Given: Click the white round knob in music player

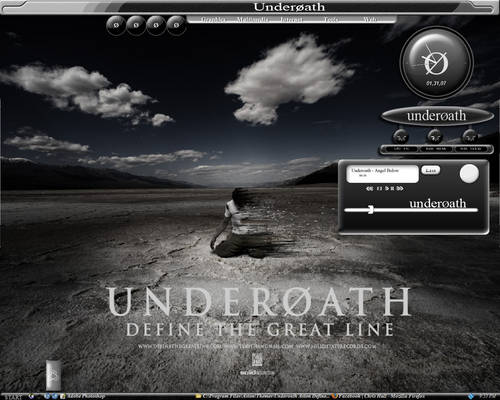Looking at the screenshot, I should (x=469, y=173).
